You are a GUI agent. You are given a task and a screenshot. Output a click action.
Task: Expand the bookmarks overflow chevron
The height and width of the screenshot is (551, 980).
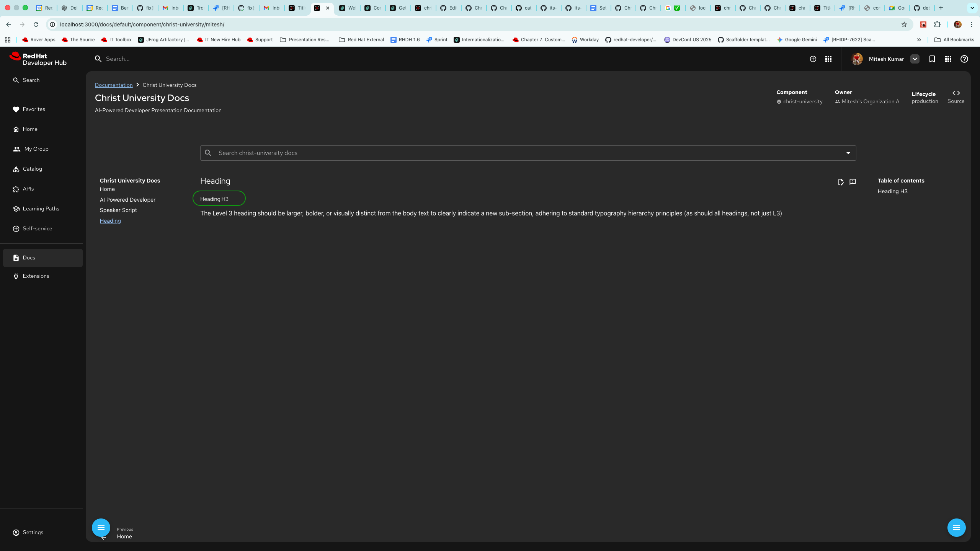919,40
